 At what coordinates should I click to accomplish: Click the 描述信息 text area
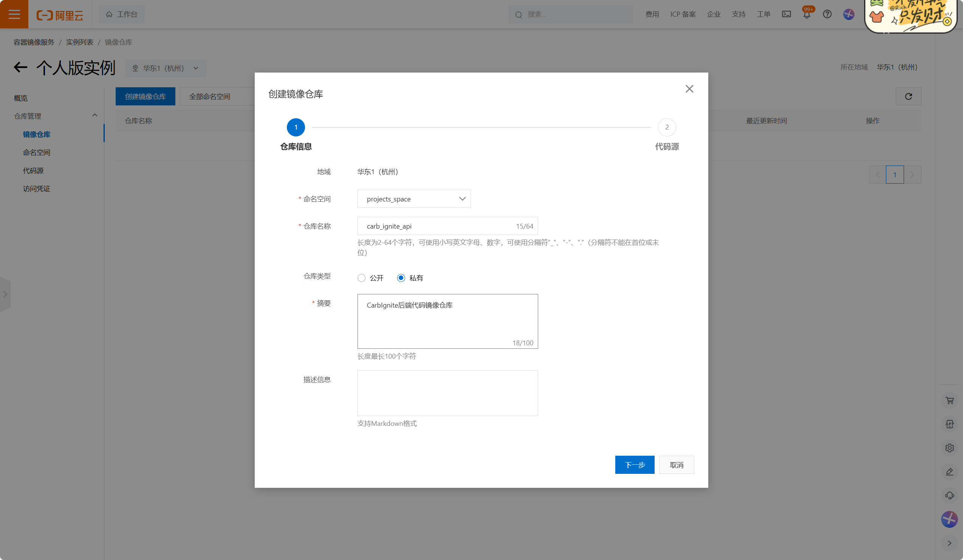coord(447,393)
